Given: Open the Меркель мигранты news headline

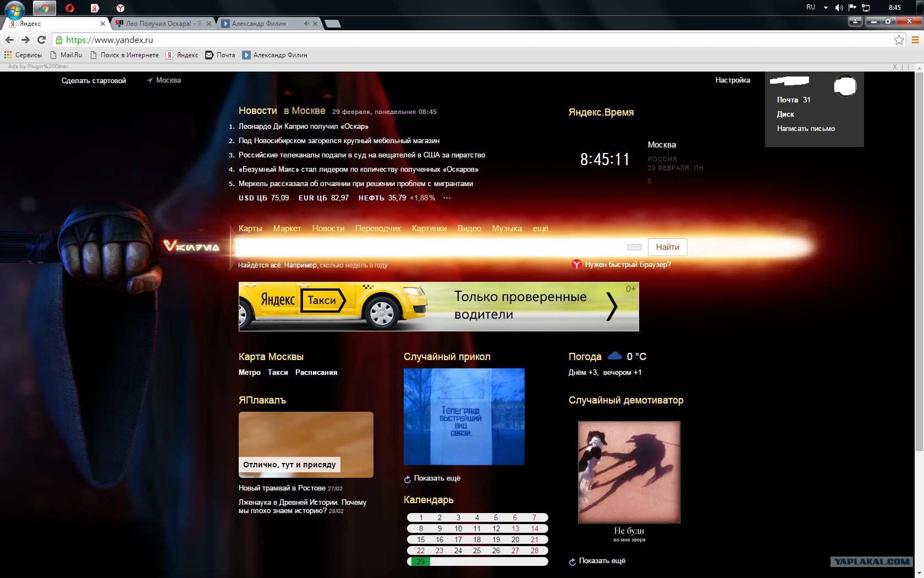Looking at the screenshot, I should [356, 183].
